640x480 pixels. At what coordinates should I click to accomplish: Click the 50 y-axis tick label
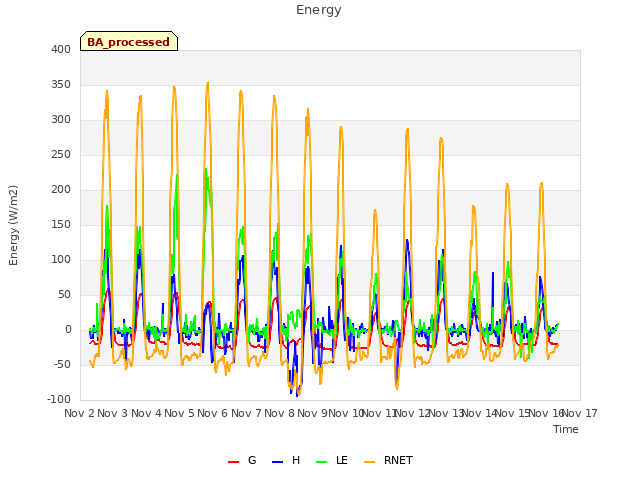[64, 295]
